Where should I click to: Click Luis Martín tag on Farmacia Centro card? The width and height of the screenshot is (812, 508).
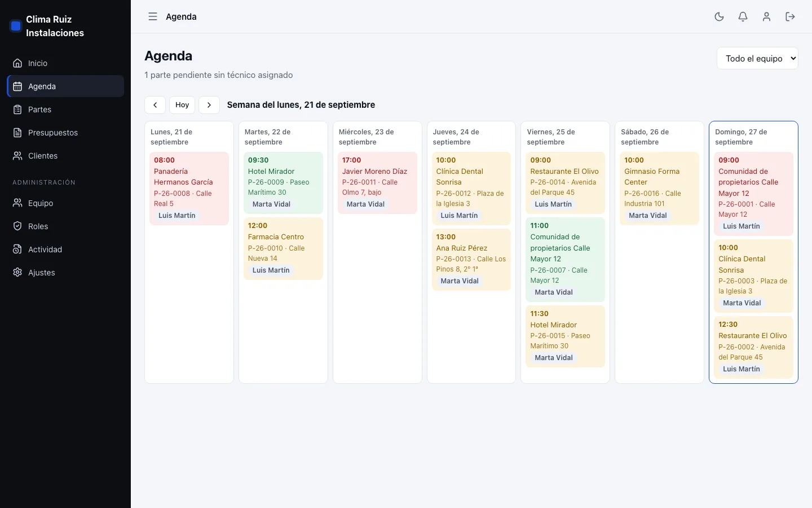coord(271,270)
